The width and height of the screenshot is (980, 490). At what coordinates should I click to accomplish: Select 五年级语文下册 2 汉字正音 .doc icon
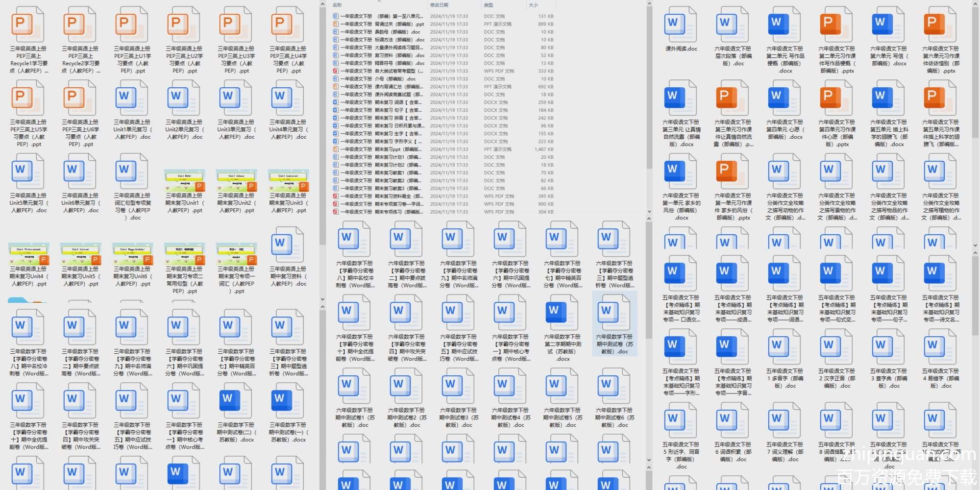tap(836, 347)
